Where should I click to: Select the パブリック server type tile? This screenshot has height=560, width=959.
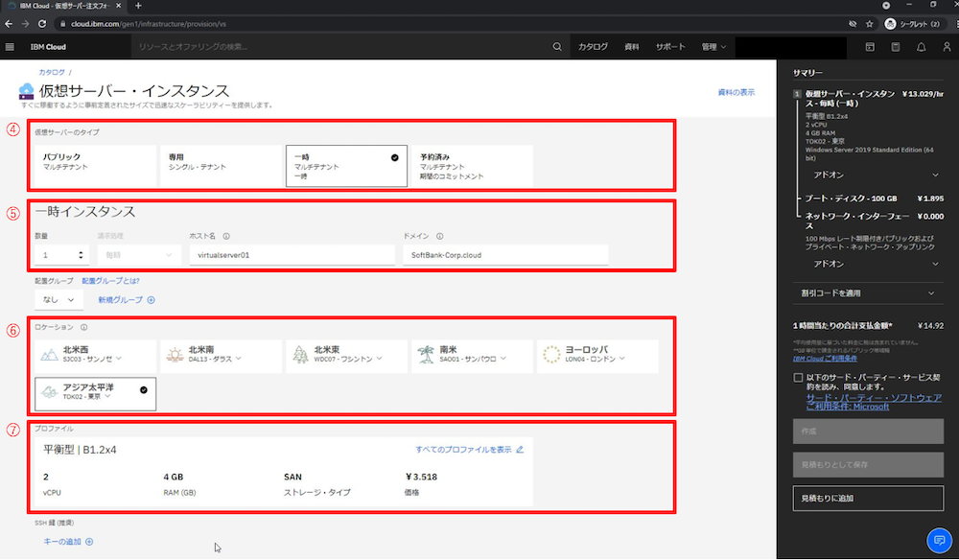tap(95, 165)
